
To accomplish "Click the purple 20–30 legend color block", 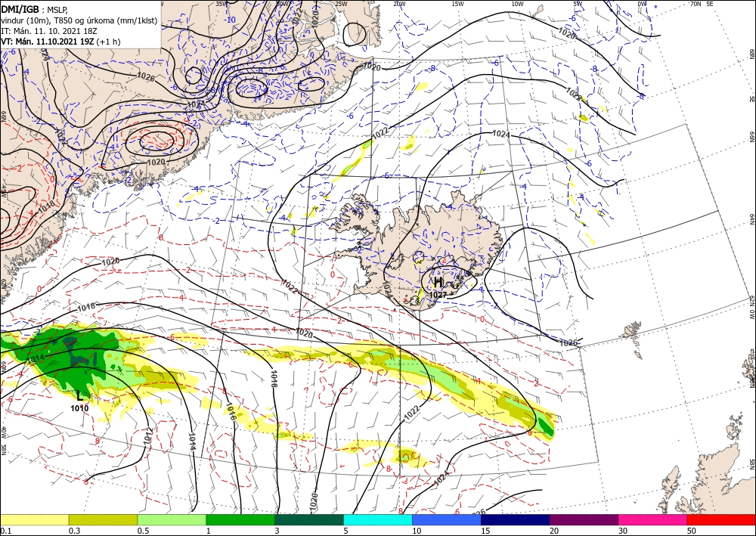I will (x=584, y=519).
